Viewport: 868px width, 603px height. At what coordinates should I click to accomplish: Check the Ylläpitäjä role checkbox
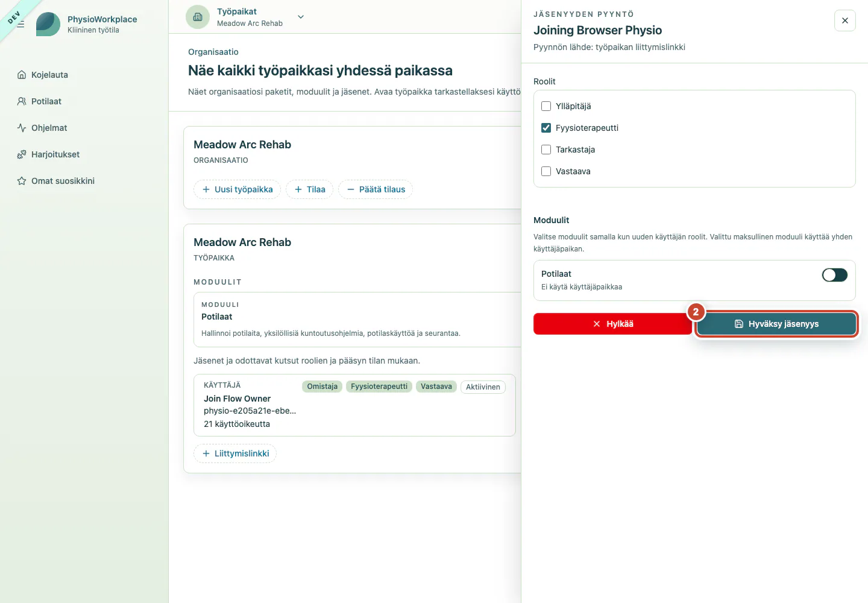[546, 106]
